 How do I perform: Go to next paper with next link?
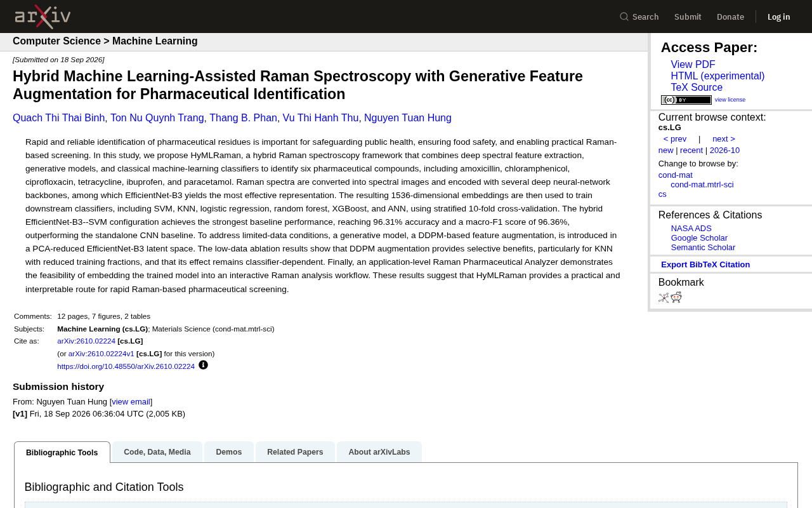(x=724, y=139)
